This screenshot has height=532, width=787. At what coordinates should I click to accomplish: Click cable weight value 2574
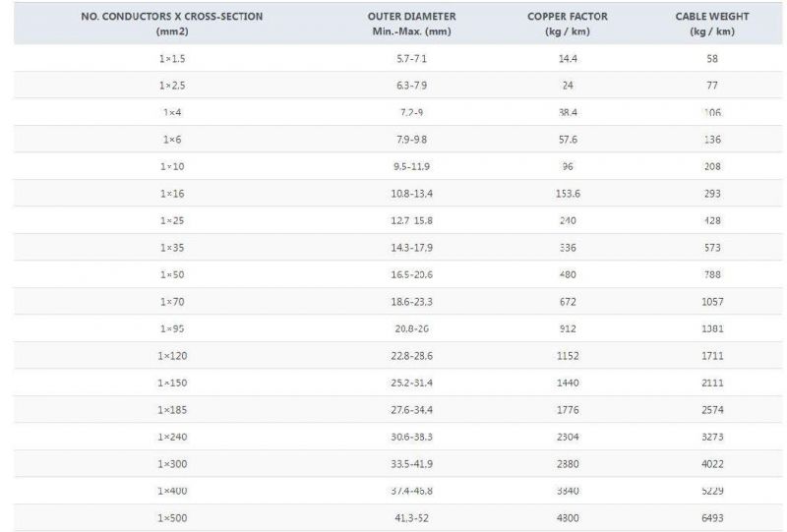click(712, 410)
